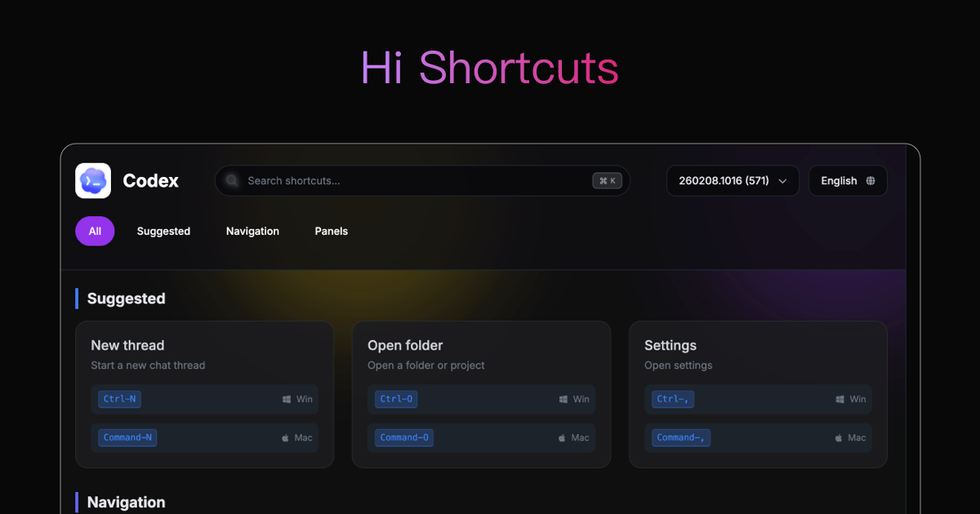The height and width of the screenshot is (514, 980).
Task: Click Windows icon in Open folder card
Action: point(563,400)
